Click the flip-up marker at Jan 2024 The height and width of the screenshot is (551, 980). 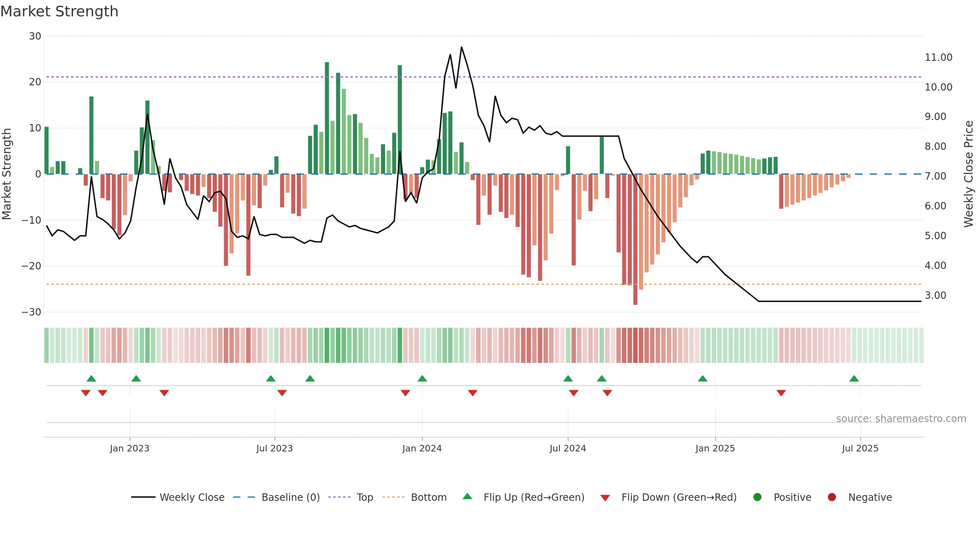click(422, 378)
